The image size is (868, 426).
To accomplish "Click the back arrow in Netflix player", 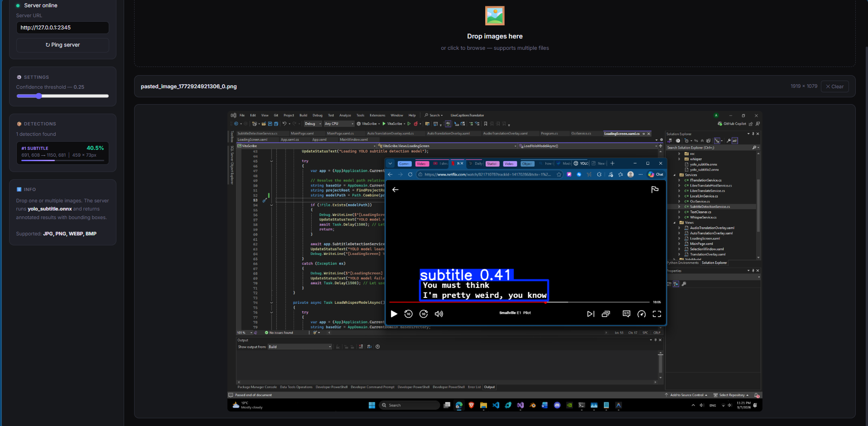I will [x=395, y=190].
